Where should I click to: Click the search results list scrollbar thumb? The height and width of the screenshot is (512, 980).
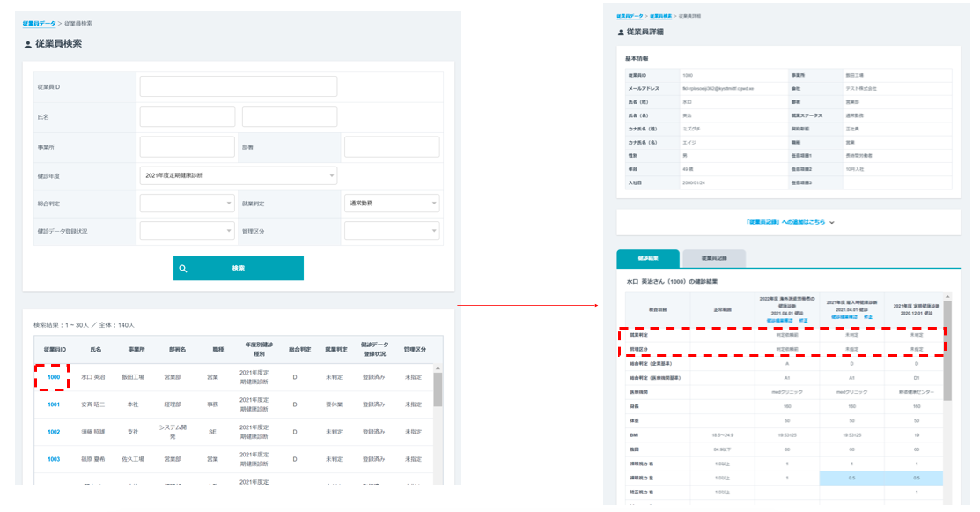pos(438,388)
